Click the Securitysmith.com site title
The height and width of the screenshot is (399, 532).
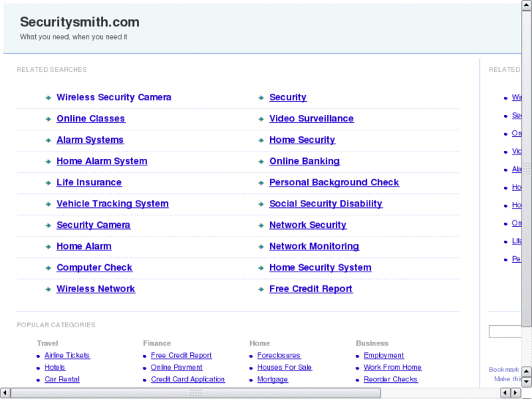tap(79, 22)
